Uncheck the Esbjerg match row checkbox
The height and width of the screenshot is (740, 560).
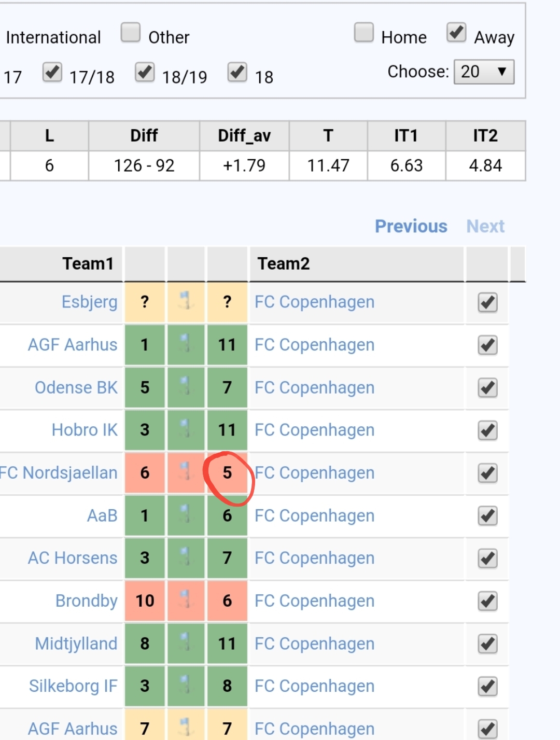(x=488, y=302)
